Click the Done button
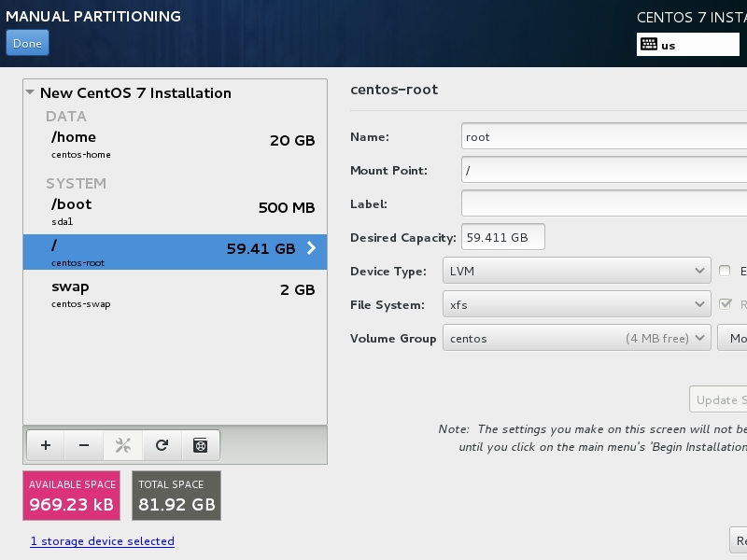This screenshot has height=560, width=747. coord(27,43)
